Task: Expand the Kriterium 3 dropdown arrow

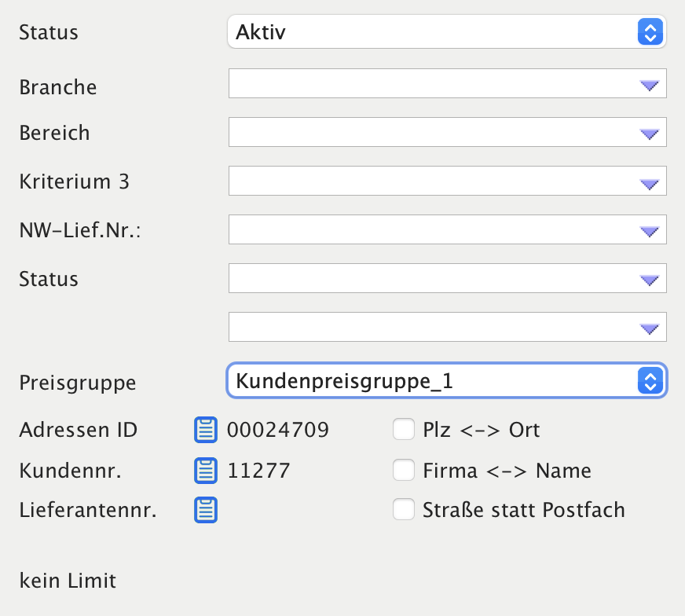Action: [x=649, y=183]
